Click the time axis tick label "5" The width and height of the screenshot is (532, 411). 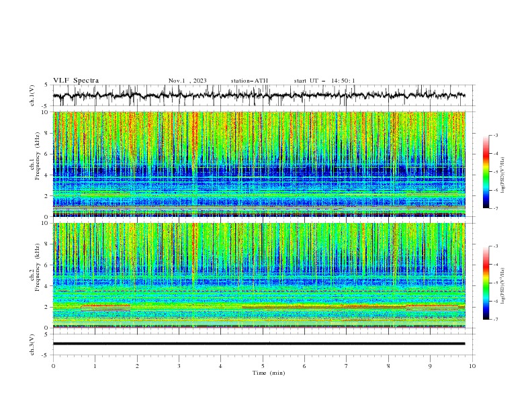click(263, 366)
